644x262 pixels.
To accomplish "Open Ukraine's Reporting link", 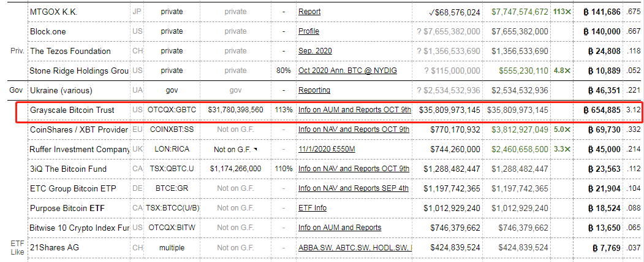I will tap(314, 90).
